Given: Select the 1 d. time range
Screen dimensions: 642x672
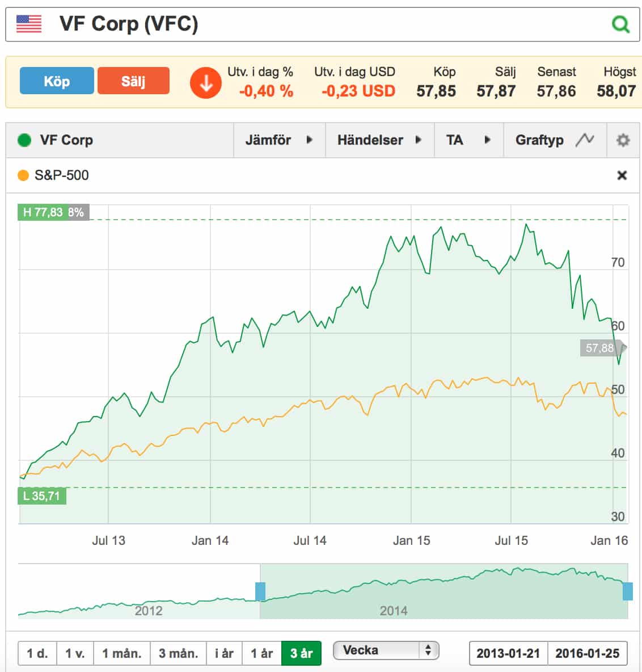Looking at the screenshot, I should [x=37, y=653].
